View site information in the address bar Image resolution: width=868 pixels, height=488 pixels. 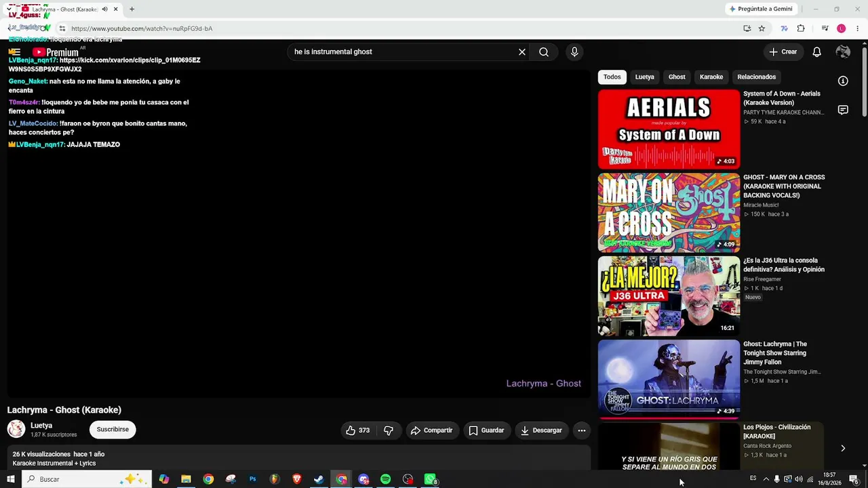[62, 28]
